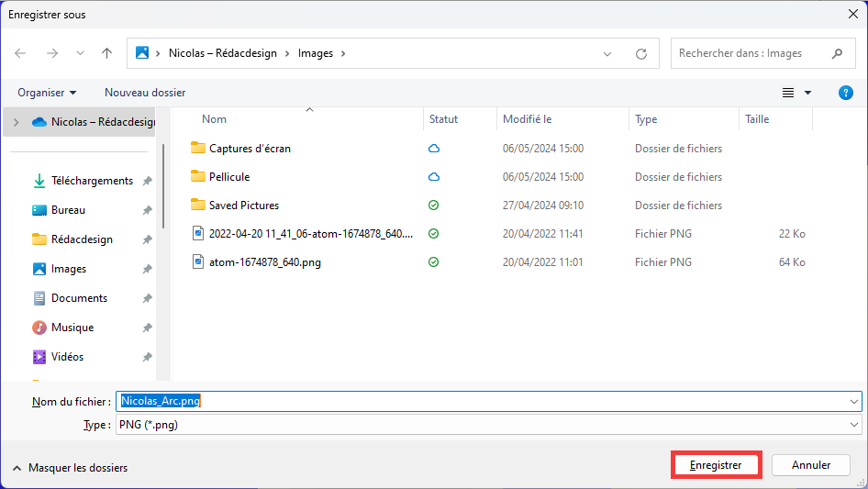Image resolution: width=868 pixels, height=489 pixels.
Task: Click synced checkmark of Saved Pictures
Action: (x=433, y=205)
